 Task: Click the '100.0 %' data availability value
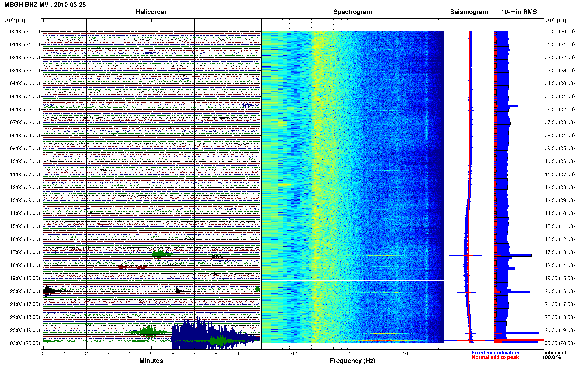click(551, 357)
